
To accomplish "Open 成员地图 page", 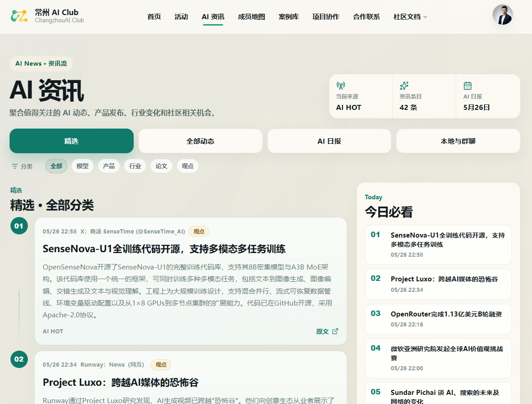I will (251, 16).
